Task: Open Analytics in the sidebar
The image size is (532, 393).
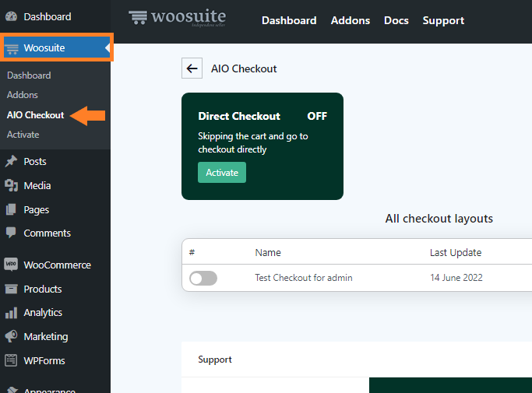Action: tap(43, 313)
